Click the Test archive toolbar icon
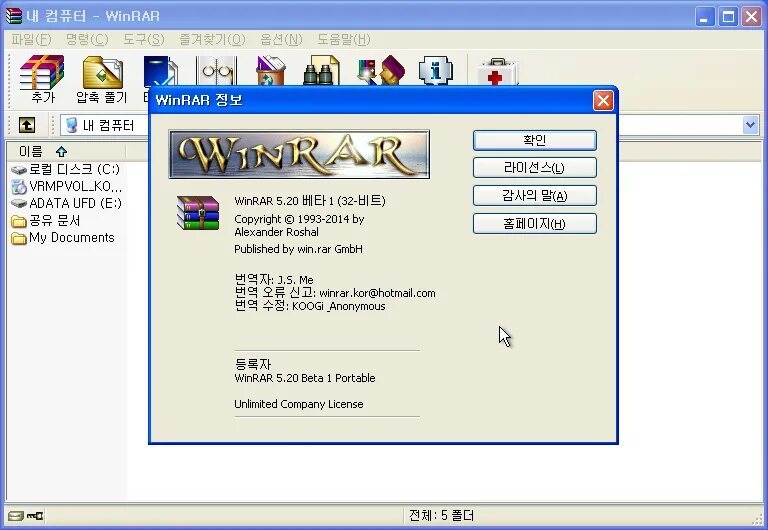Viewport: 768px width, 530px height. [160, 72]
